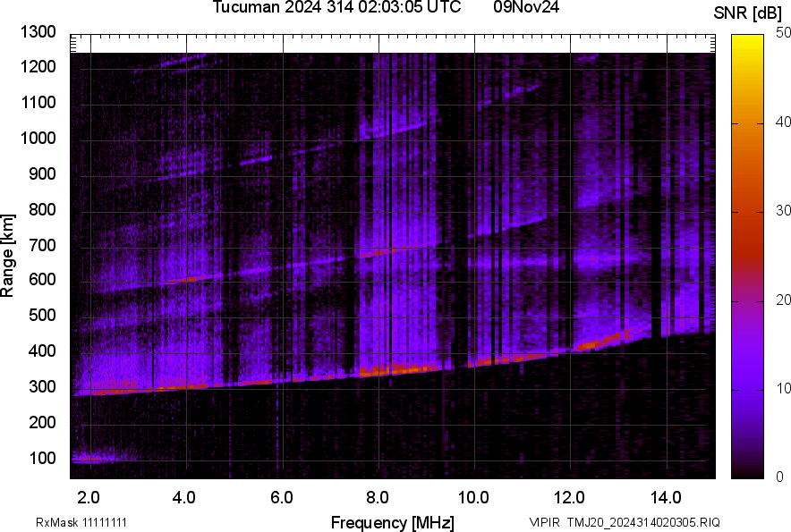Click the bright echo trace near 8 MHz, 350 km
791x532 pixels.
[x=385, y=368]
